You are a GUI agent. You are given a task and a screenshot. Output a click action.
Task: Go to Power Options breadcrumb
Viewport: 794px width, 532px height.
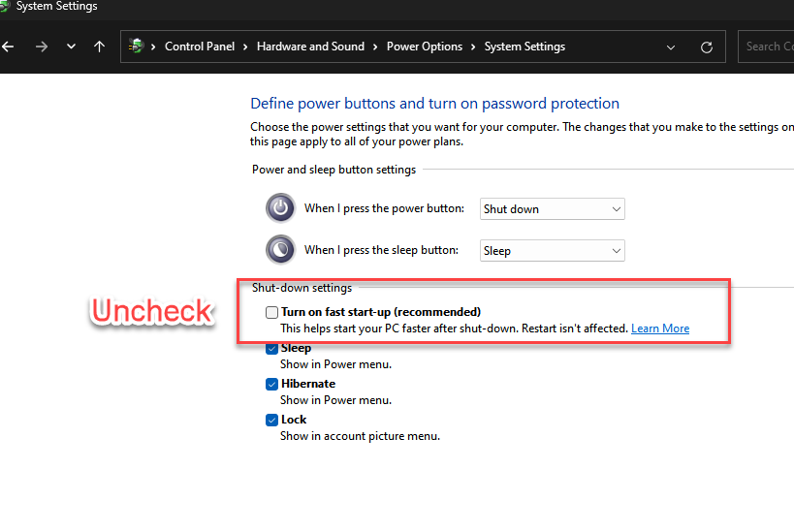click(x=422, y=47)
